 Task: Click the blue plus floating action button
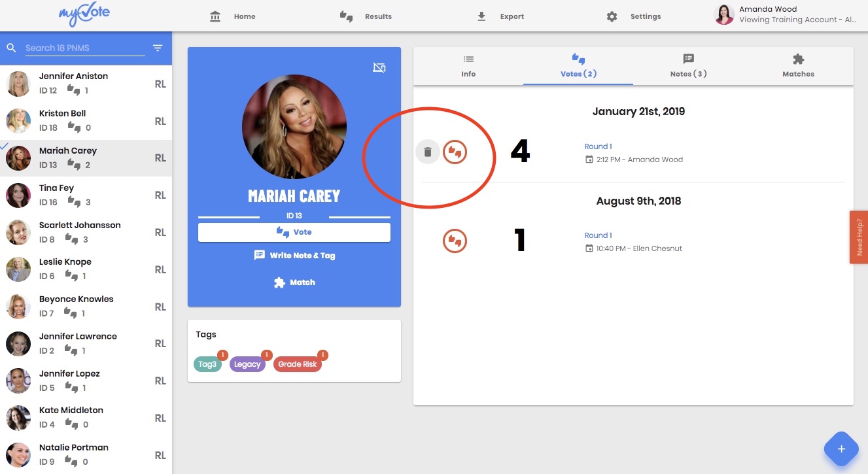coord(841,449)
